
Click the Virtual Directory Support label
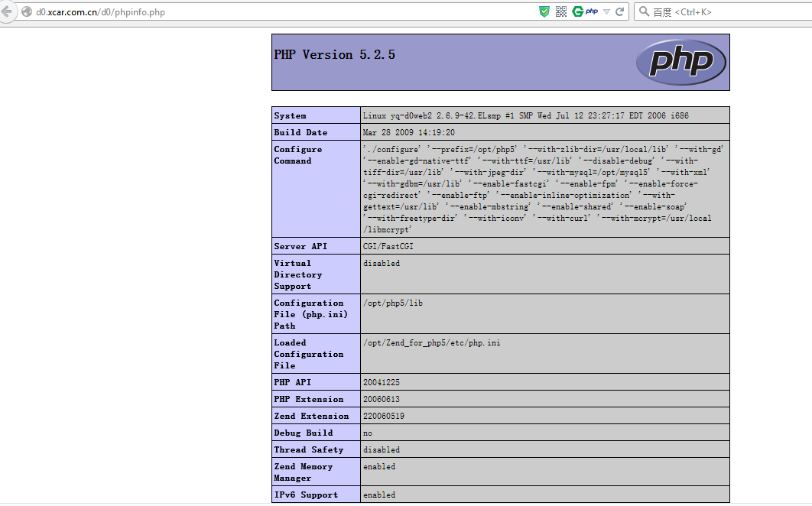point(297,274)
